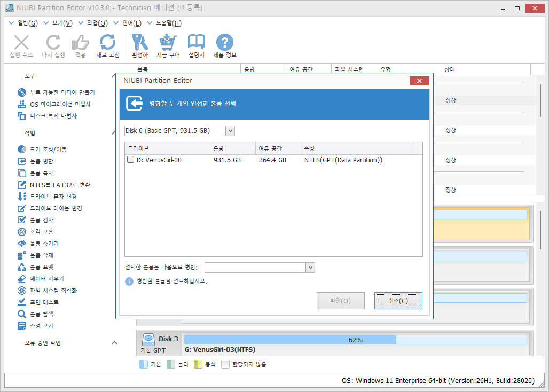Click the 파일 시스템 column header
Viewport: 549px width, 392px height.
pyautogui.click(x=354, y=69)
